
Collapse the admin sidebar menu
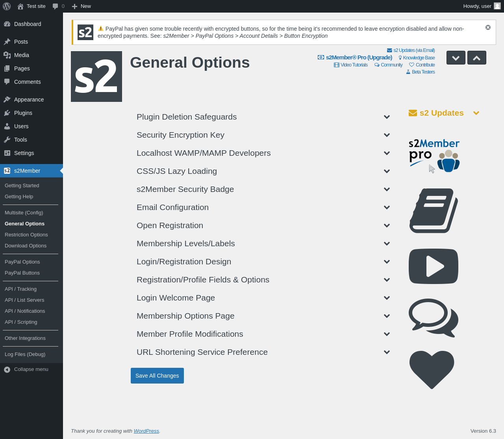31,369
